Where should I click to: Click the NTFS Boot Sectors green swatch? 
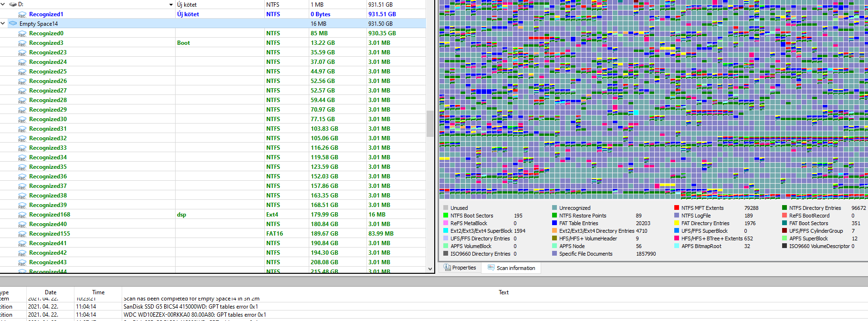tap(446, 216)
